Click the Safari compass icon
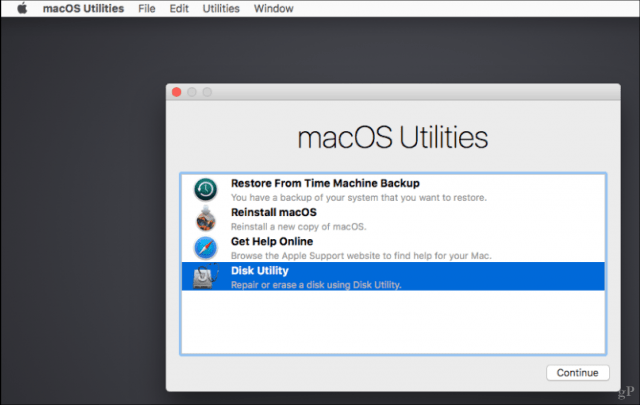 point(205,248)
